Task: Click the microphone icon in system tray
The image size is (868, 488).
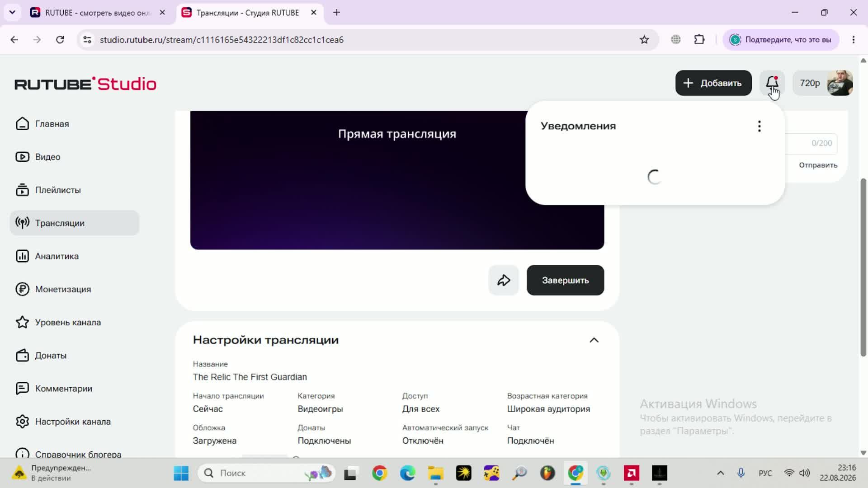Action: coord(741,473)
